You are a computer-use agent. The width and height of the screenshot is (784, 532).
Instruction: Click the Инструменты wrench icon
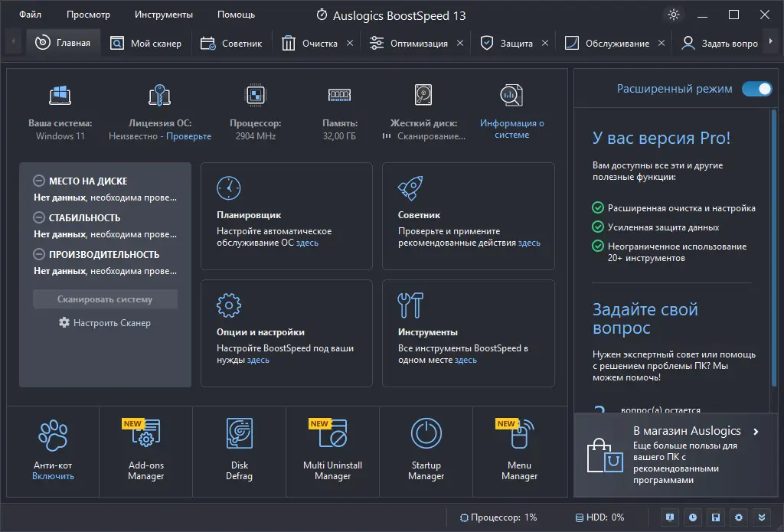pos(410,305)
